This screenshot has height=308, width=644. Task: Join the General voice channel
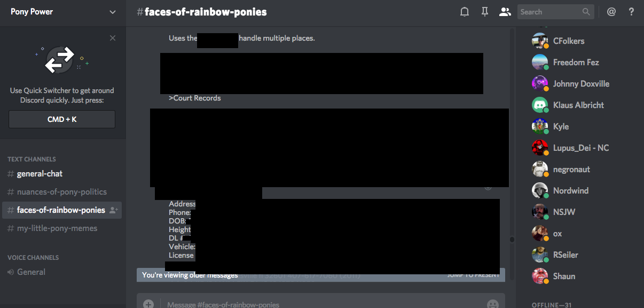[x=31, y=272]
